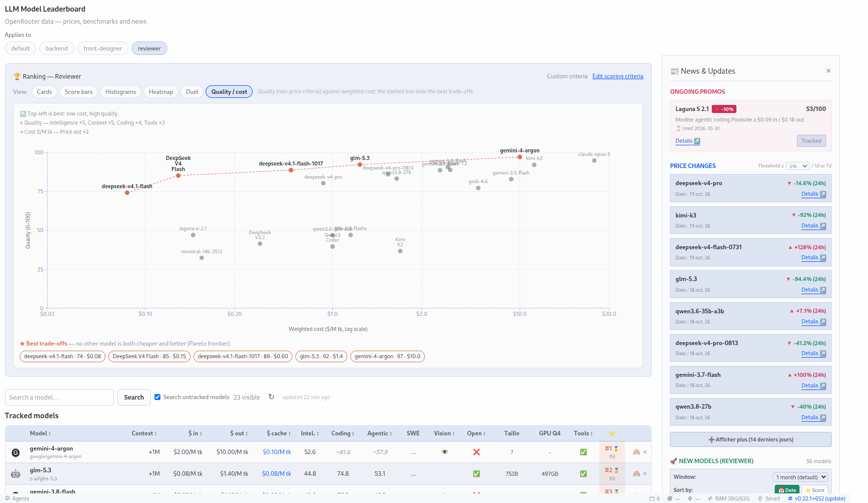
Task: Remove gemini-4-argon row with X icon
Action: 645,452
